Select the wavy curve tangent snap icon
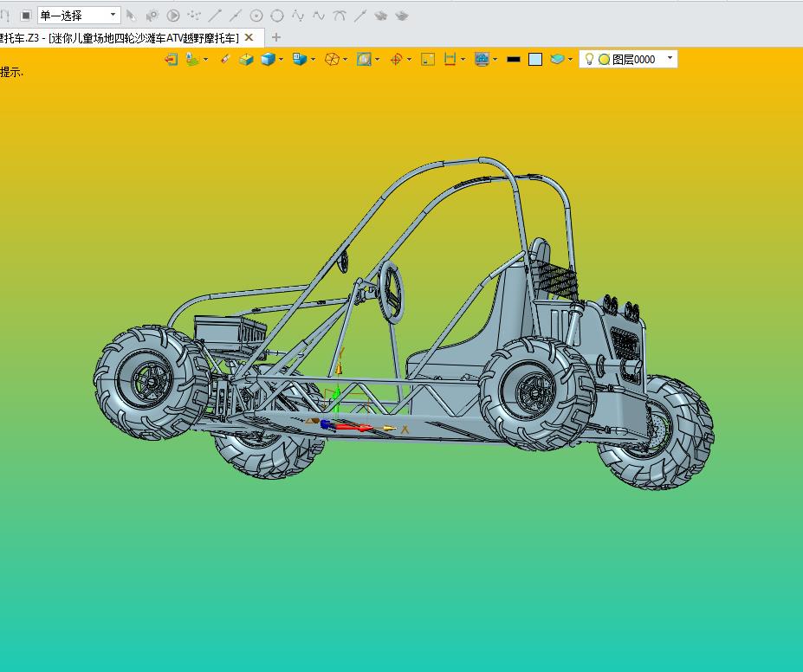This screenshot has height=672, width=803. coord(319,16)
